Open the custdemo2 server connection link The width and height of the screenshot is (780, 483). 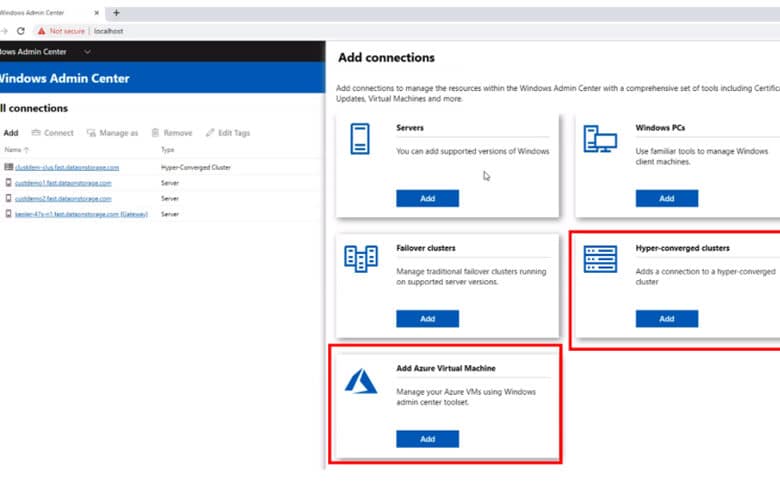coord(63,198)
